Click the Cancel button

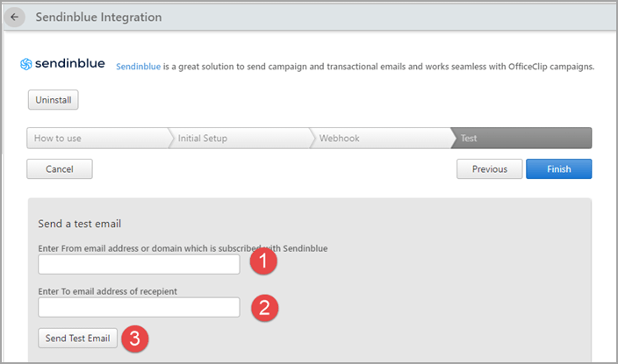[60, 169]
